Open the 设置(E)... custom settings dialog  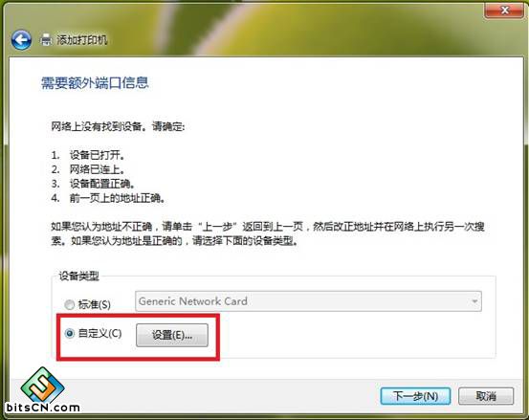(x=172, y=335)
